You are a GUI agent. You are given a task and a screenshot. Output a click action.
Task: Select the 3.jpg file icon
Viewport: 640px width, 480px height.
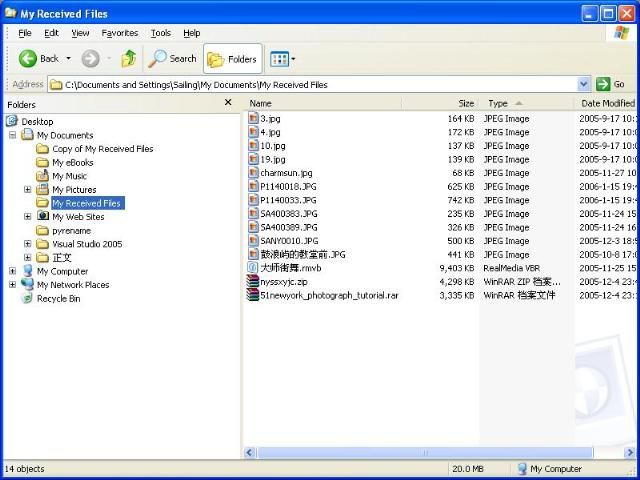[x=253, y=118]
